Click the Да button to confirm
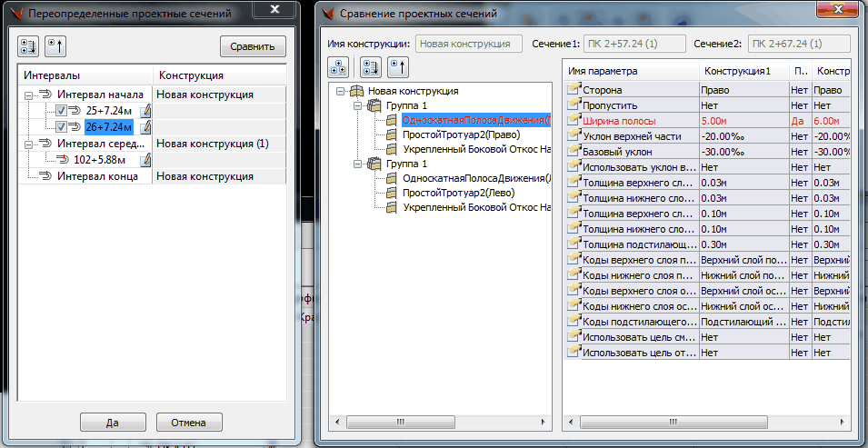This screenshot has width=868, height=448. tap(113, 422)
